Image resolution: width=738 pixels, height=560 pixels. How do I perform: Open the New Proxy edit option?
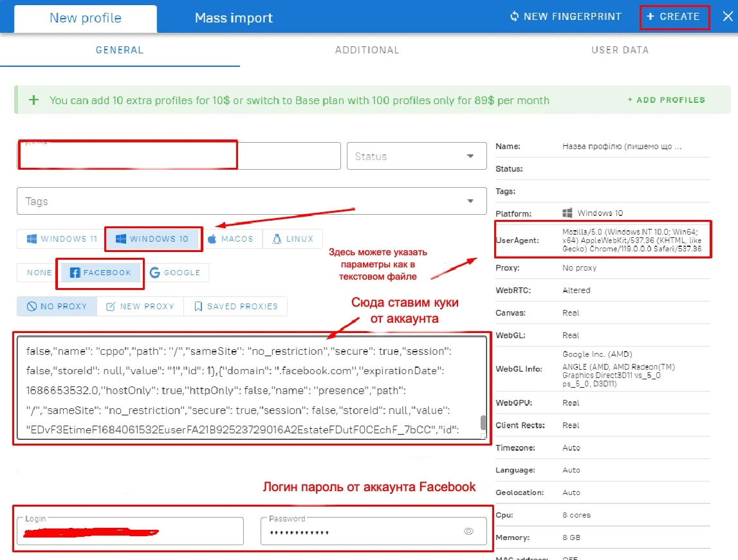tap(140, 307)
